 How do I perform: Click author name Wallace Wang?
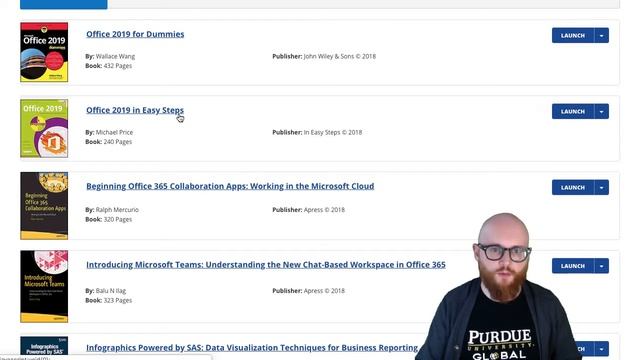[x=115, y=56]
